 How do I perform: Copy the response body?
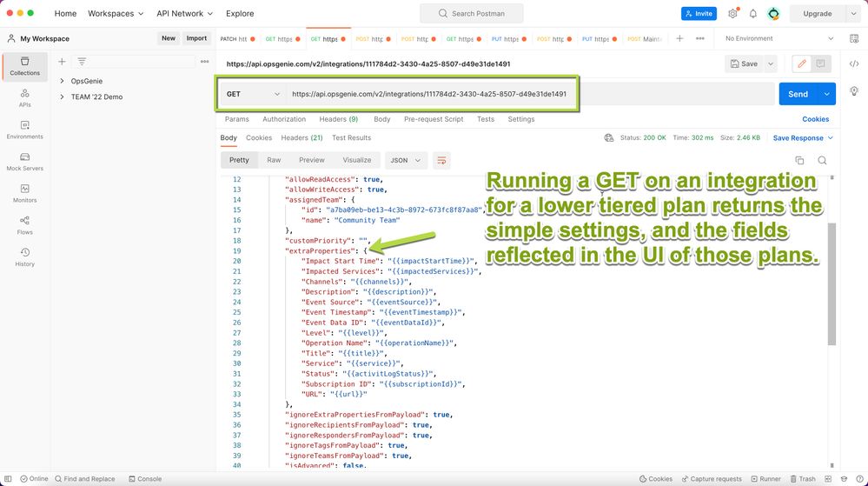click(x=799, y=160)
